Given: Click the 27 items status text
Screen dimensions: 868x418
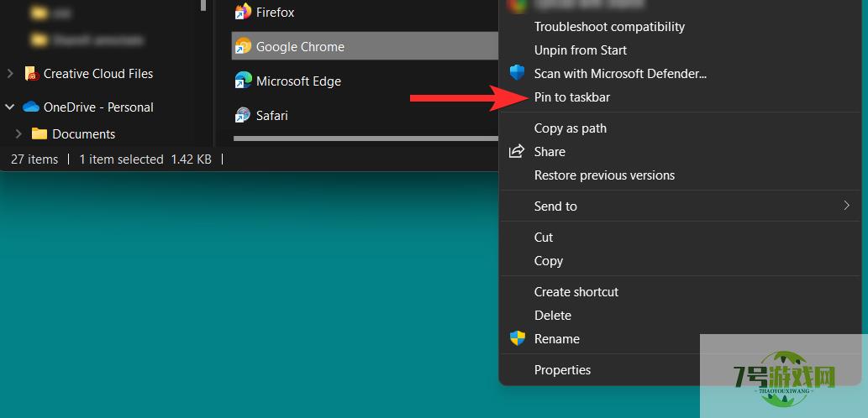Looking at the screenshot, I should [34, 159].
